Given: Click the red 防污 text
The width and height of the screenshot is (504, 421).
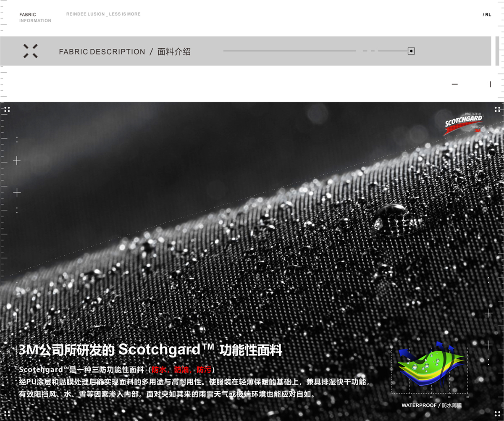Looking at the screenshot, I should [x=204, y=370].
